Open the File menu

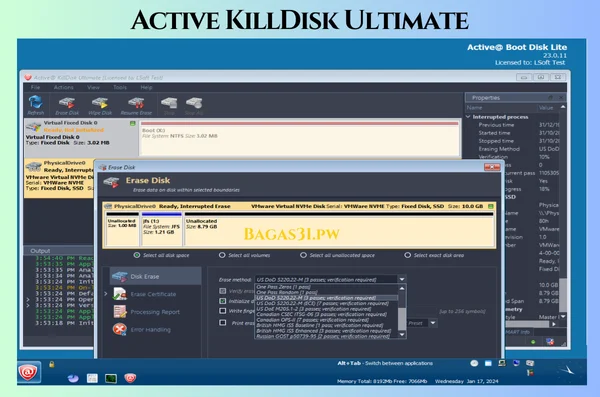(35, 87)
